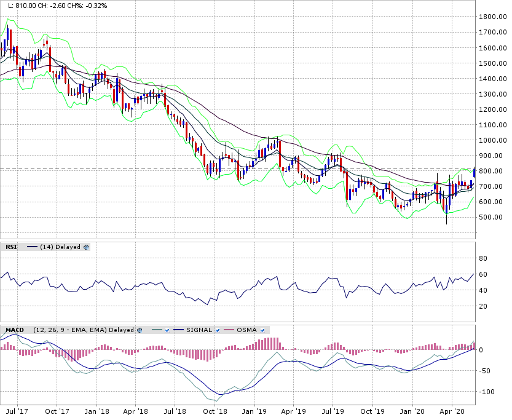Image resolution: width=512 pixels, height=420 pixels.
Task: Click the 80 level on RSI axis
Action: [484, 259]
